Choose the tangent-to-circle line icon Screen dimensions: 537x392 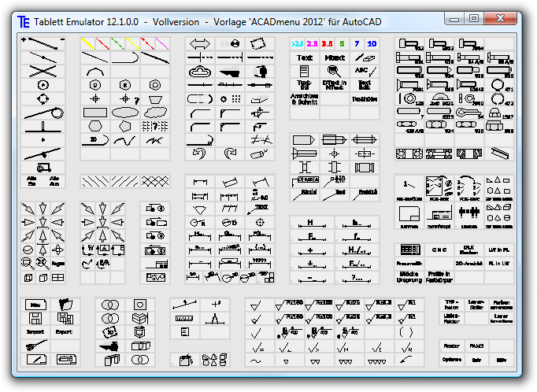tap(43, 113)
